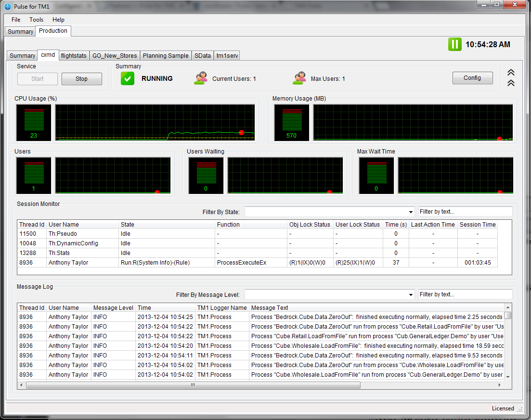Switch to the tm1serv tab

[x=227, y=55]
